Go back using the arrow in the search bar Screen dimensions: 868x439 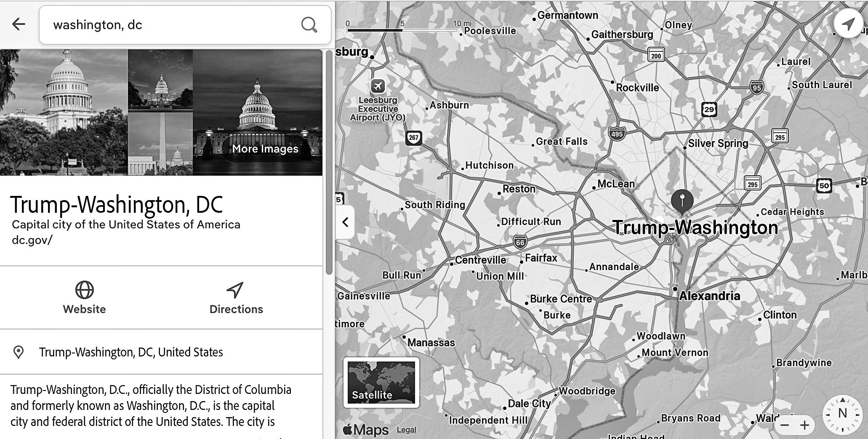pos(19,24)
